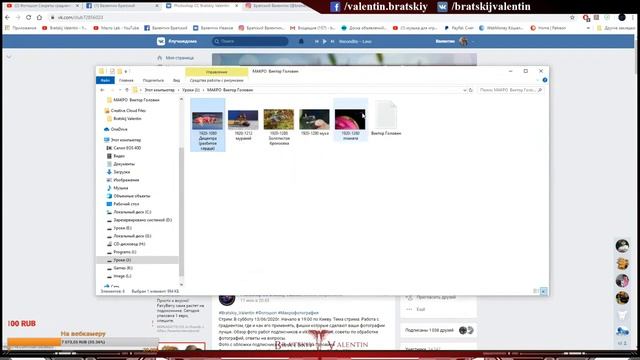640x360 pixels.
Task: Select Локальный диск (C:) drive
Action: pos(132,212)
